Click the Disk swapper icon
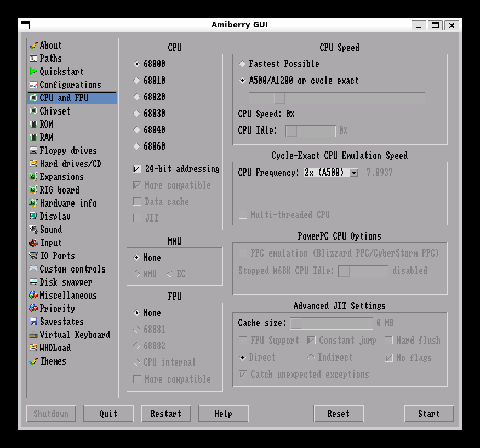 click(33, 282)
